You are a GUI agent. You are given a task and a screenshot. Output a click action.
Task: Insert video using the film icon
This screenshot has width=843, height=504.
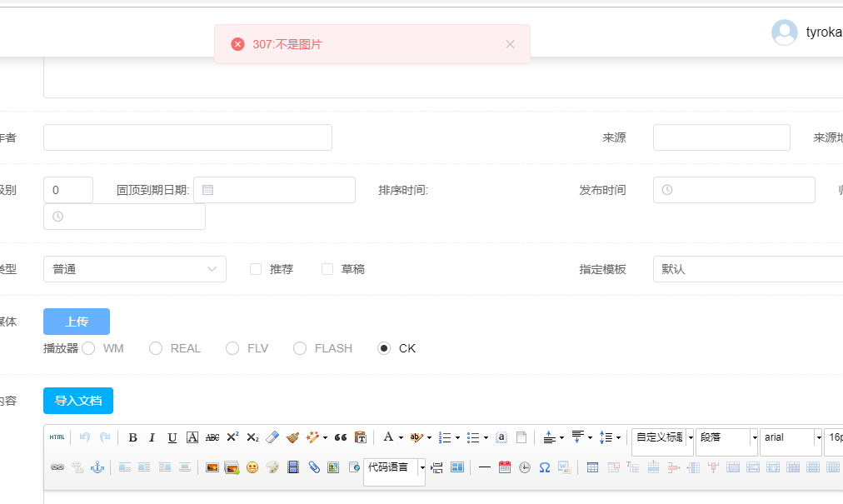(292, 467)
